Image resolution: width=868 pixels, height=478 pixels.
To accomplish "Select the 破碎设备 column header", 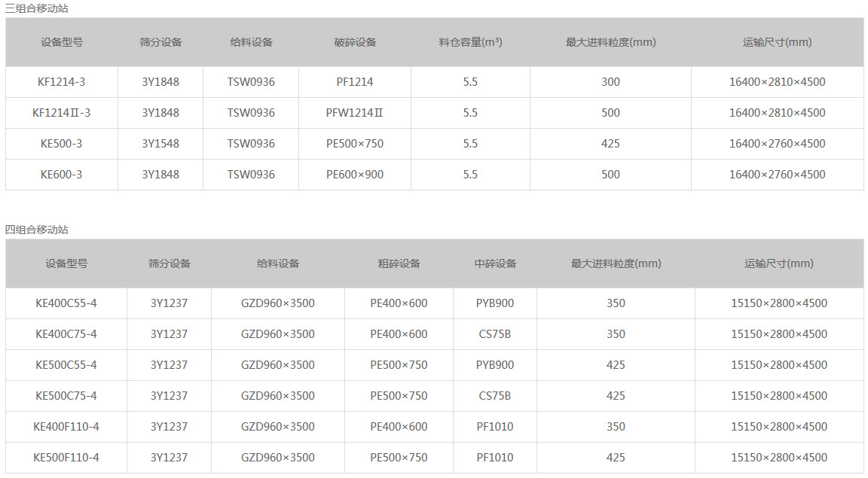I will 355,43.
